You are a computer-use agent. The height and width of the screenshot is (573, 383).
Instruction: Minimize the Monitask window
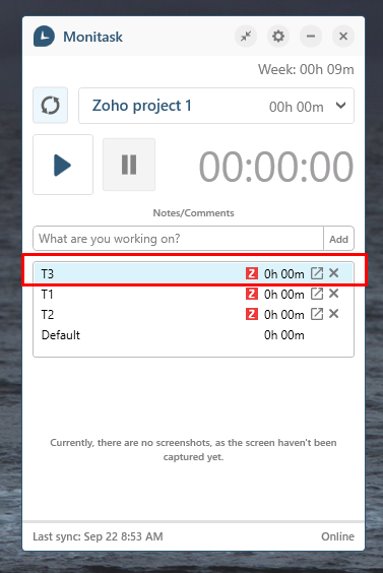coord(311,36)
